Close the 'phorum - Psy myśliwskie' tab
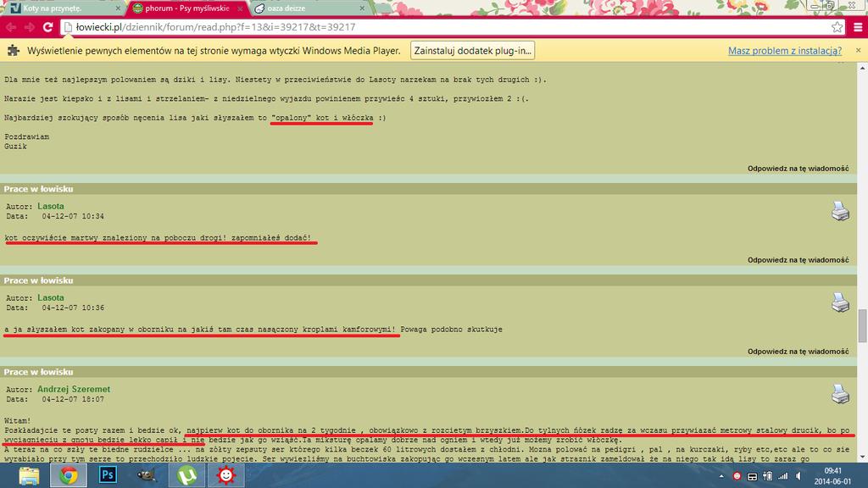This screenshot has width=868, height=488. pos(240,8)
